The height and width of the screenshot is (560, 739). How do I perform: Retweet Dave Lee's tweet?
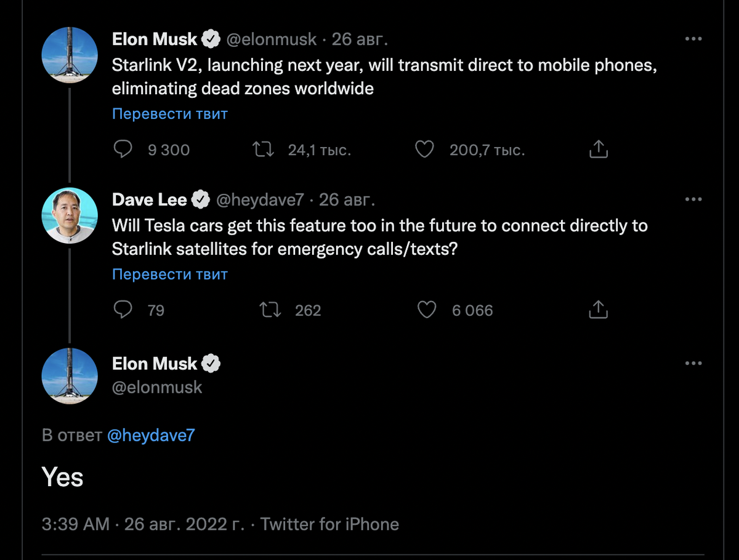(x=270, y=310)
